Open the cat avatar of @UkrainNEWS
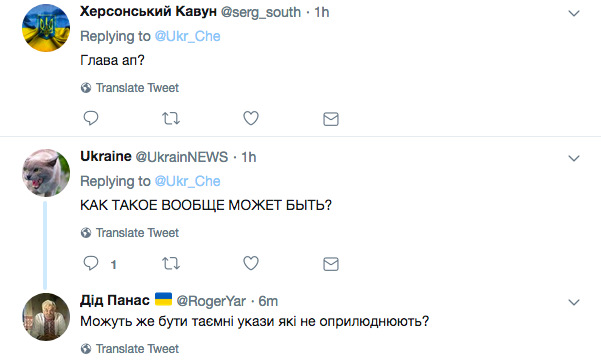Viewport: 601px width, 362px height. [x=46, y=173]
